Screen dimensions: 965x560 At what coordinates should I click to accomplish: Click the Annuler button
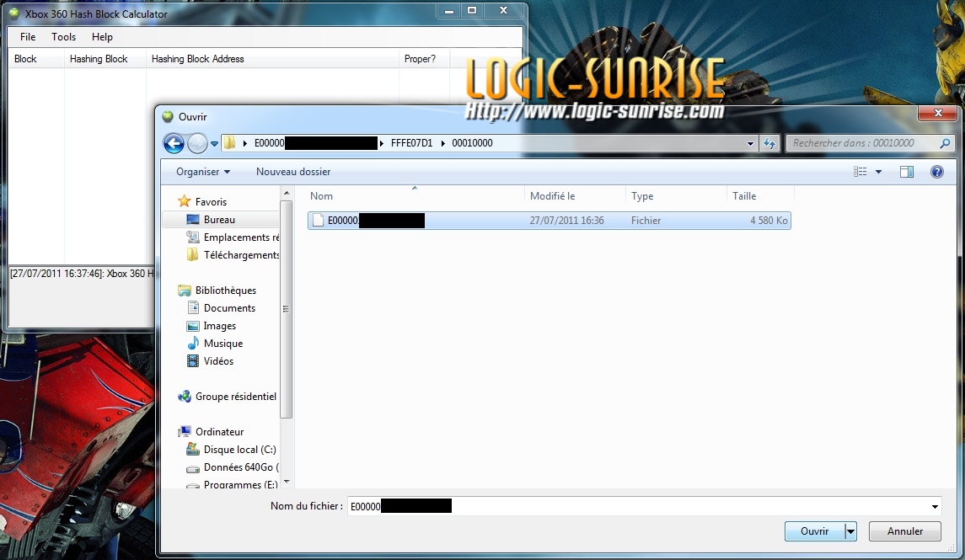pos(904,531)
